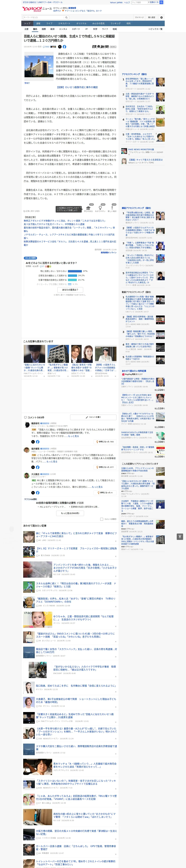This screenshot has height=868, width=186.
Task: Share 福井健策's comment on X
Action: [33, 467]
